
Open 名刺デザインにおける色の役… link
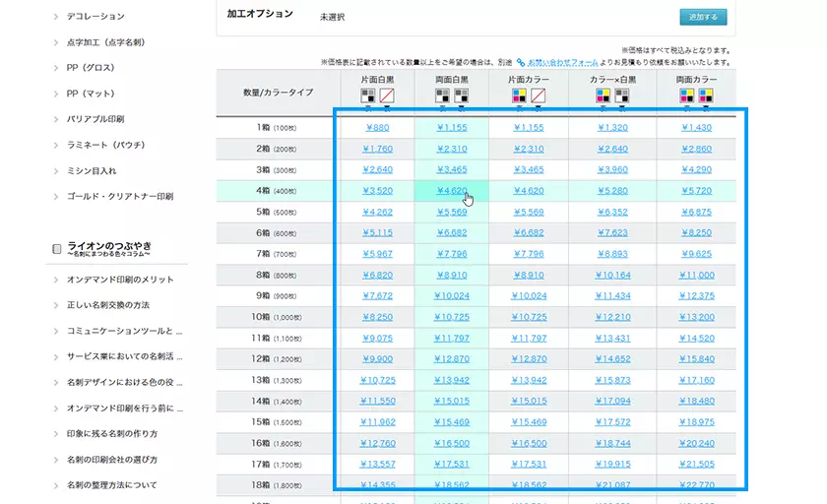124,382
